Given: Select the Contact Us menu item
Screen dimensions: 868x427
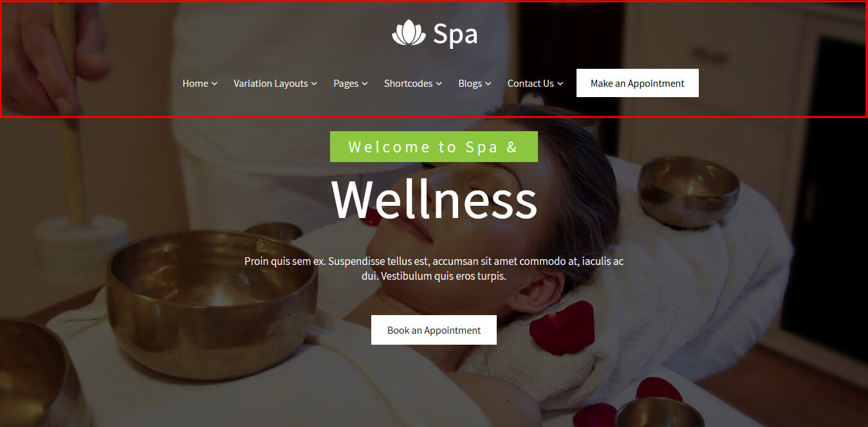Looking at the screenshot, I should [x=530, y=84].
